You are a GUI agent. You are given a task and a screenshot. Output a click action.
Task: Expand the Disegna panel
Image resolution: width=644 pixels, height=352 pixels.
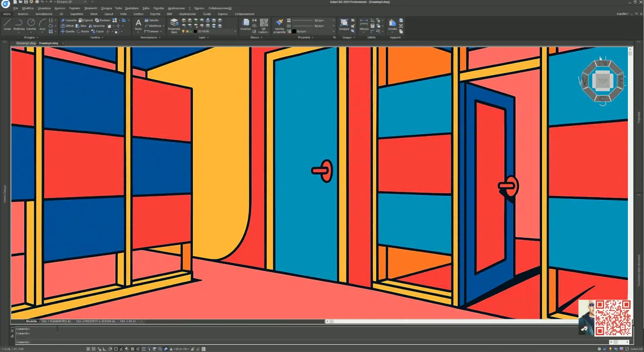coord(31,38)
